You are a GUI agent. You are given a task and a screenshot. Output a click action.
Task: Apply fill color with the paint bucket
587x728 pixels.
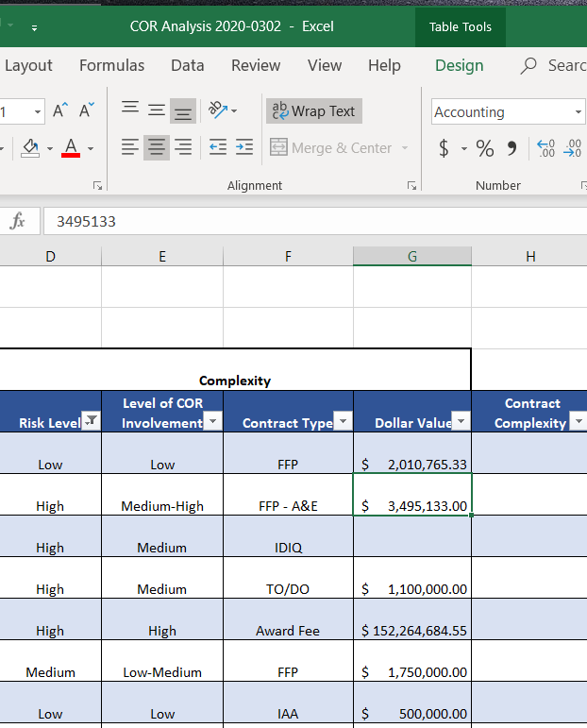(30, 147)
